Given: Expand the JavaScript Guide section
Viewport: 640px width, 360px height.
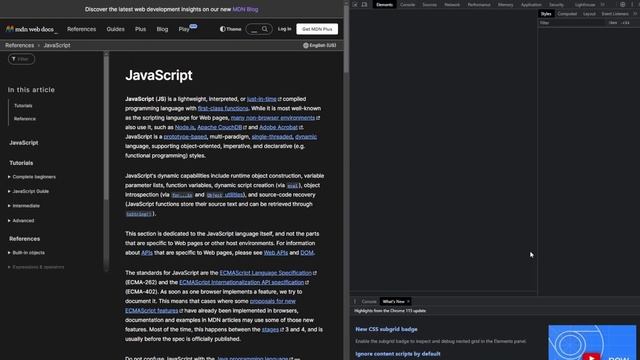Looking at the screenshot, I should [28, 191].
